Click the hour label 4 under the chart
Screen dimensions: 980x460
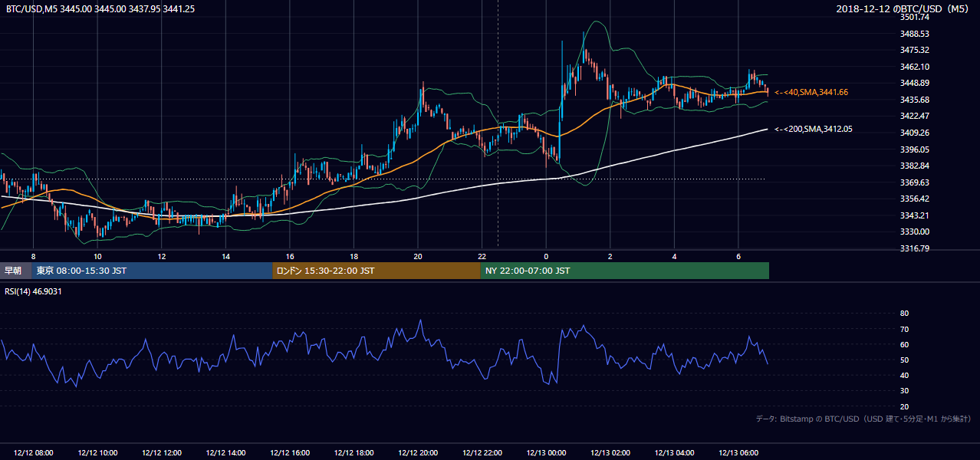(674, 256)
